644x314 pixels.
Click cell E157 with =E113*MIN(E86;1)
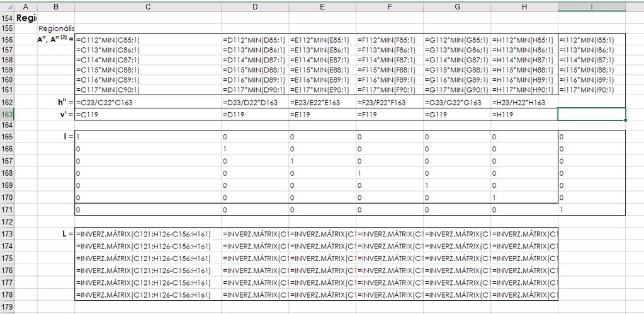pos(322,50)
